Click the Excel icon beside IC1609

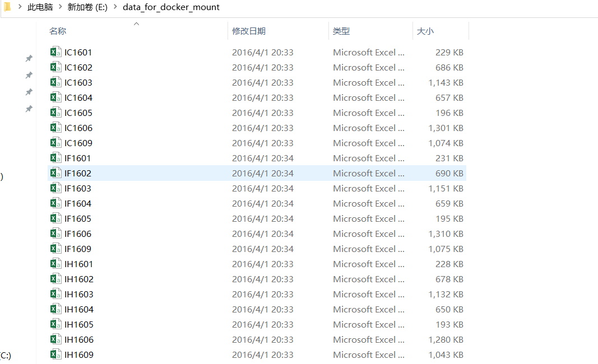pos(55,143)
